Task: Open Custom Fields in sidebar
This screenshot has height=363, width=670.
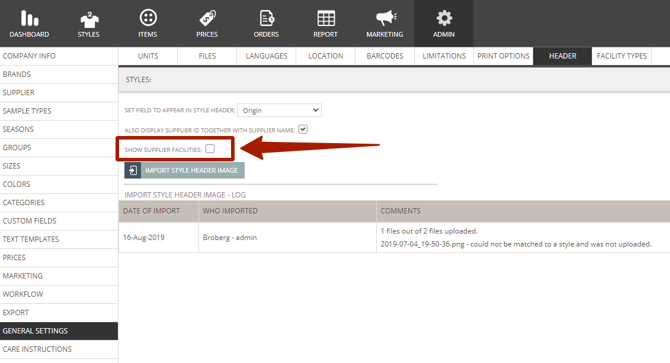Action: pyautogui.click(x=59, y=221)
